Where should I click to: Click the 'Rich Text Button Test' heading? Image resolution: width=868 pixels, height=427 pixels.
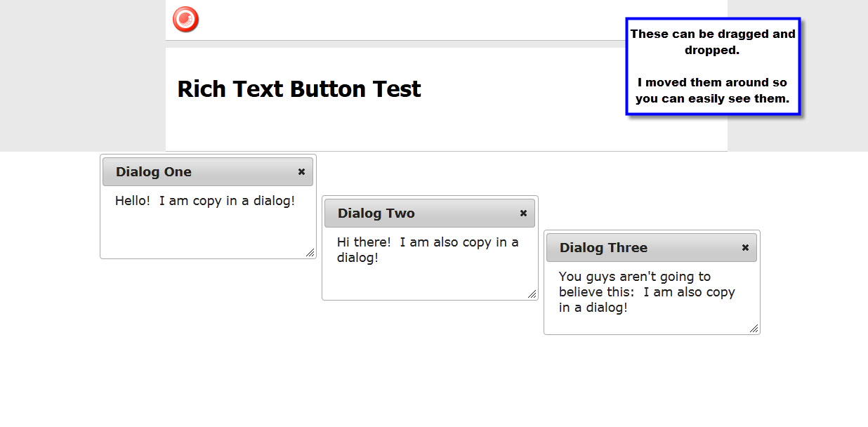(x=298, y=89)
